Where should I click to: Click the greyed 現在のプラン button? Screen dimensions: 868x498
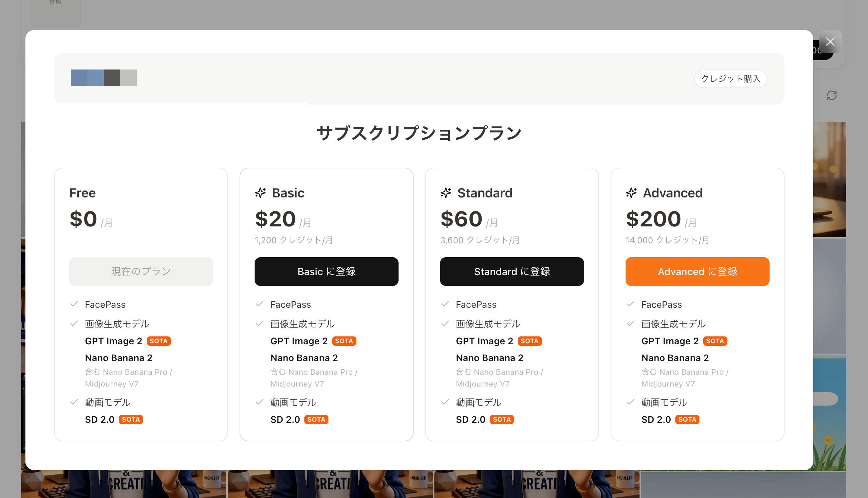(x=141, y=272)
